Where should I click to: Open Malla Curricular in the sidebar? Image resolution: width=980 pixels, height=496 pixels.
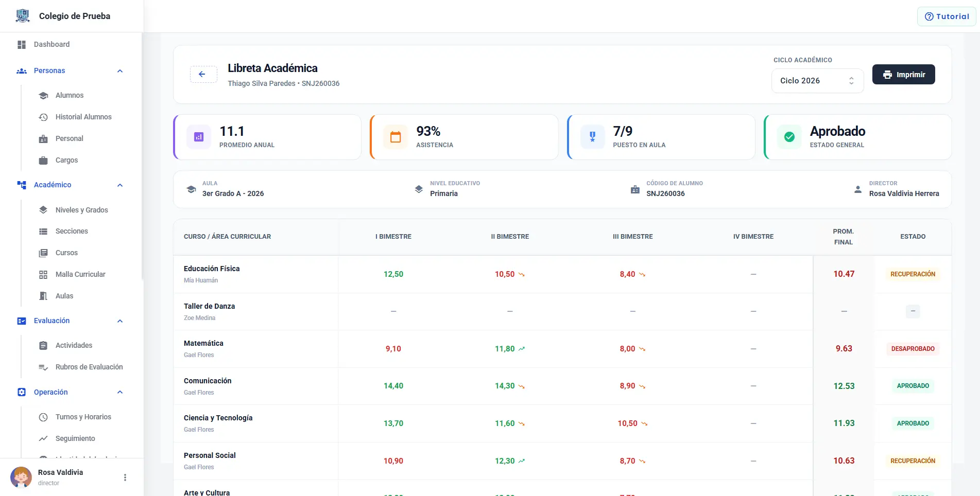point(80,275)
